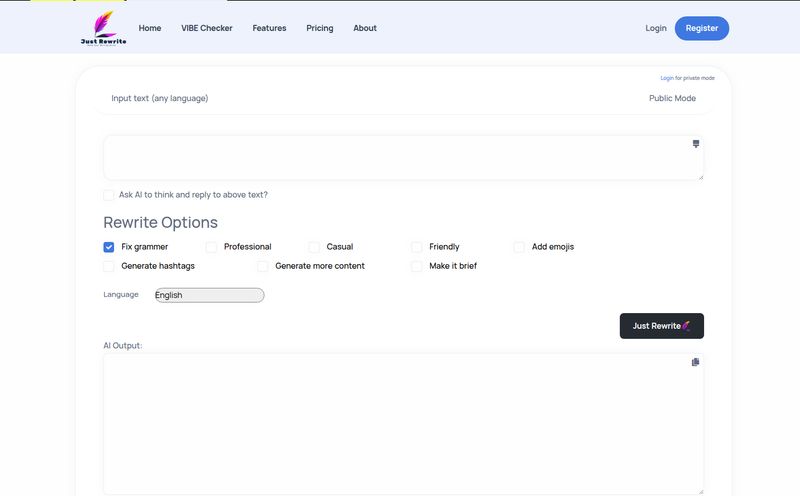The image size is (800, 496).
Task: Toggle Generate hashtags checkbox
Action: point(109,266)
